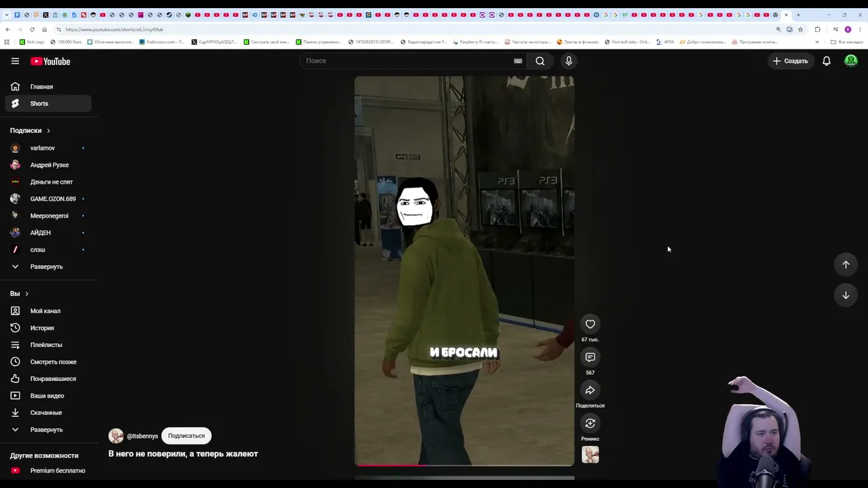Open Понравившиеся in the sidebar
This screenshot has width=868, height=488.
[x=48, y=379]
